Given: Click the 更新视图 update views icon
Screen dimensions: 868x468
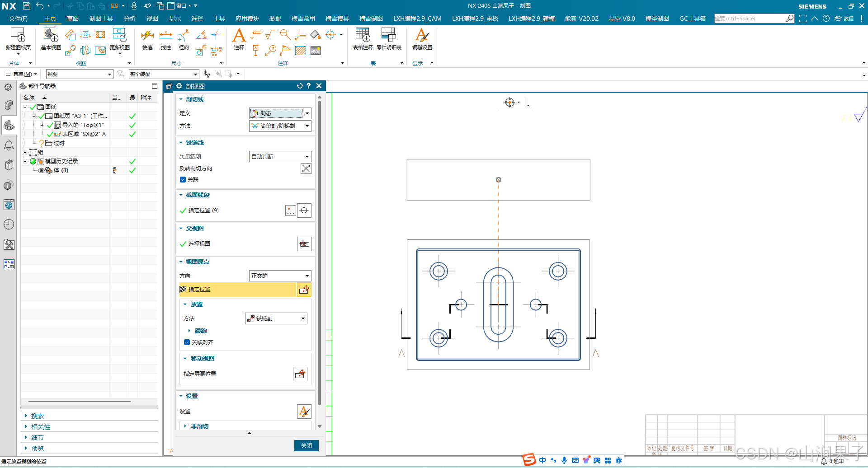Looking at the screenshot, I should coord(120,35).
